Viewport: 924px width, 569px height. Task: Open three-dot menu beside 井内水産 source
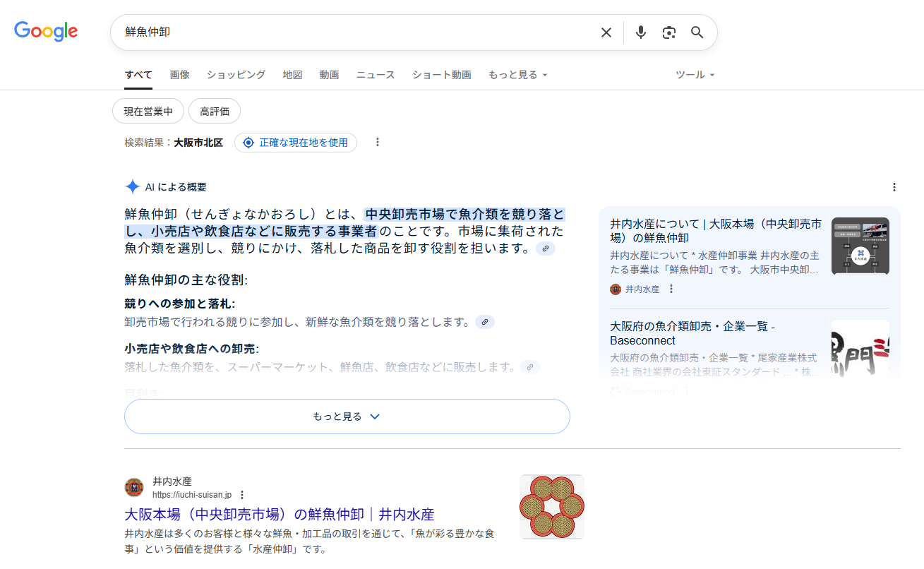pyautogui.click(x=671, y=289)
